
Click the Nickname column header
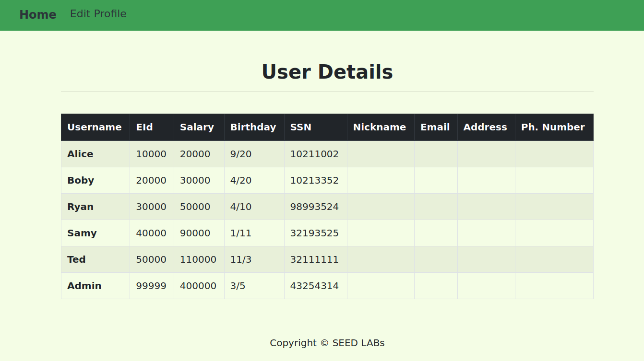click(380, 127)
